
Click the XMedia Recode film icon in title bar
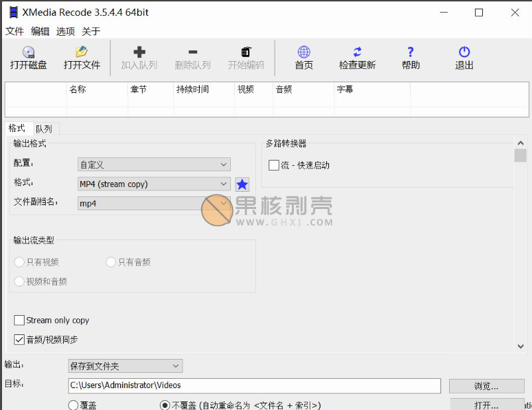[13, 12]
